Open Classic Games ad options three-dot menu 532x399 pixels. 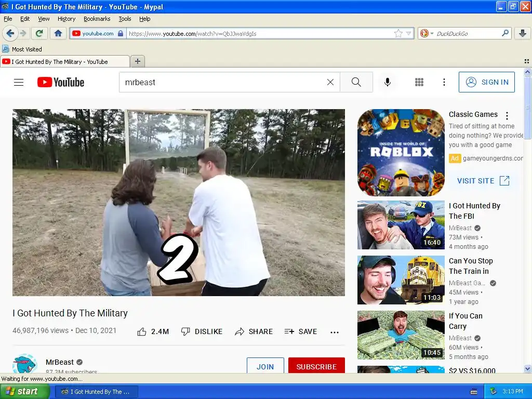pyautogui.click(x=507, y=116)
